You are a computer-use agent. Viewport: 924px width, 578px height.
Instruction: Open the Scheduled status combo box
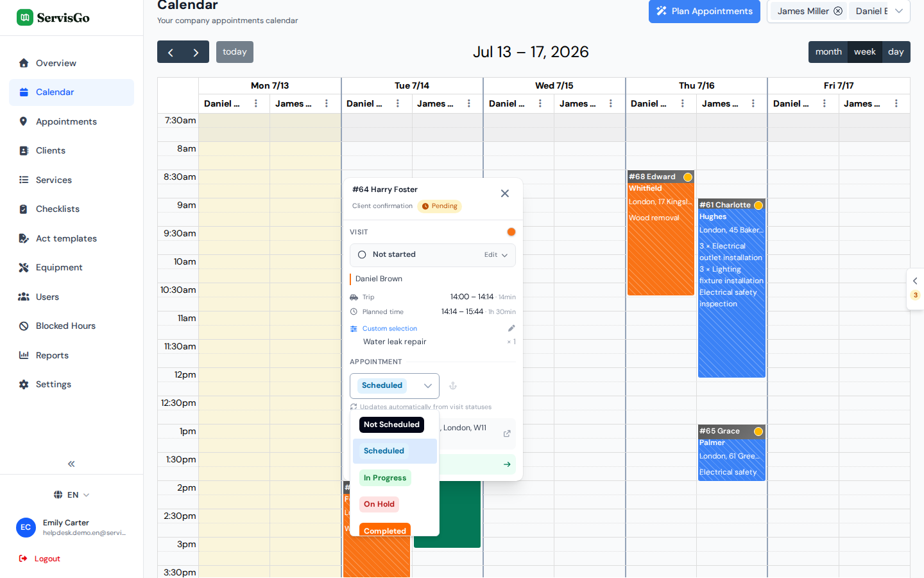pos(395,386)
